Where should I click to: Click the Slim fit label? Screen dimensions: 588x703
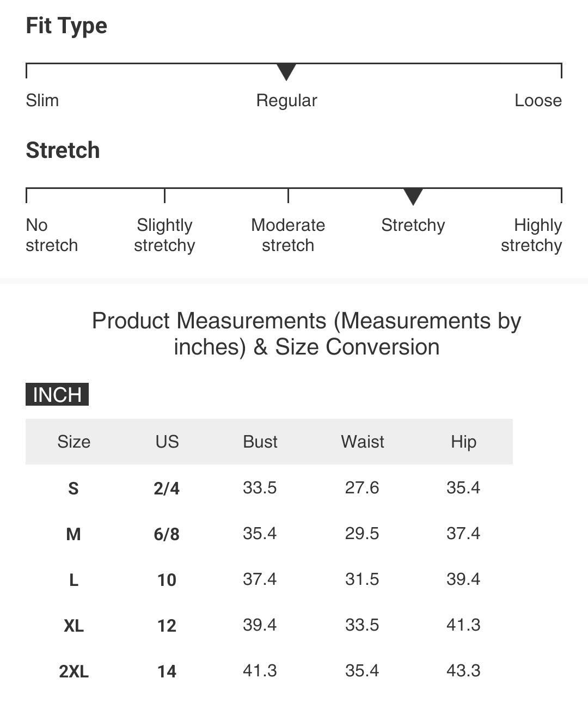42,100
